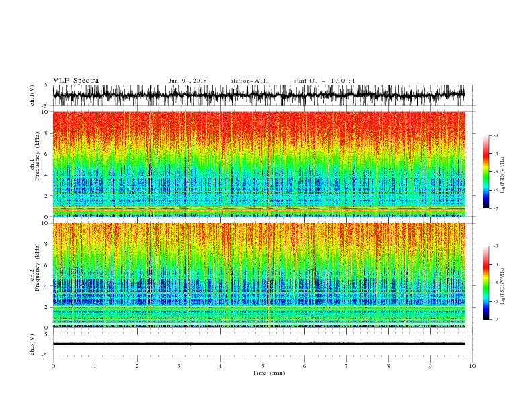The image size is (532, 411).
Task: Select the date text "Jun. 9 , 2018"
Action: [x=187, y=81]
